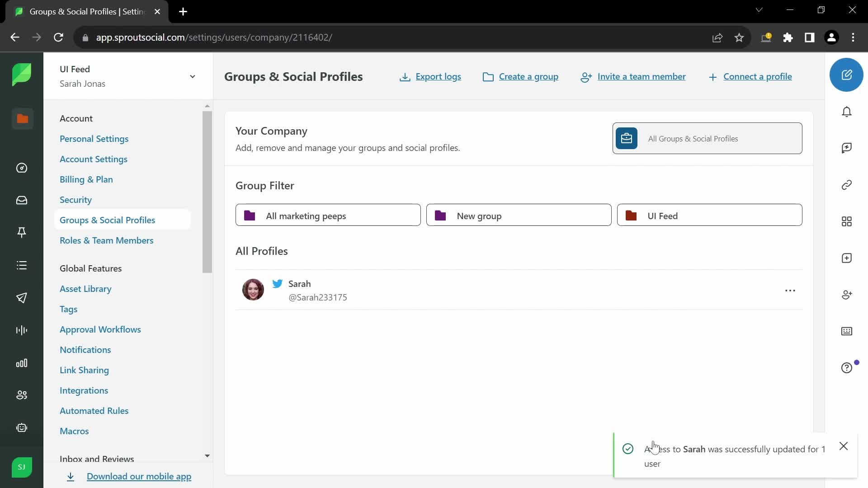868x488 pixels.
Task: Click the add-person icon in right rail
Action: click(847, 295)
